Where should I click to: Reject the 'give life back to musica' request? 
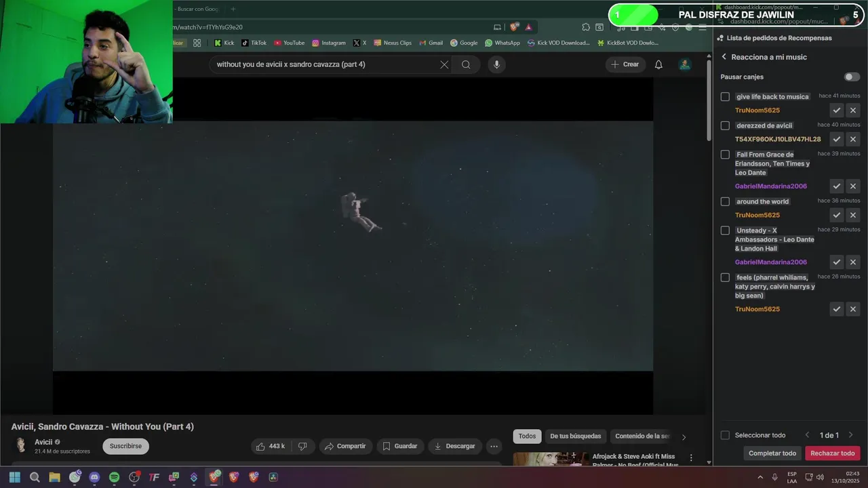853,110
